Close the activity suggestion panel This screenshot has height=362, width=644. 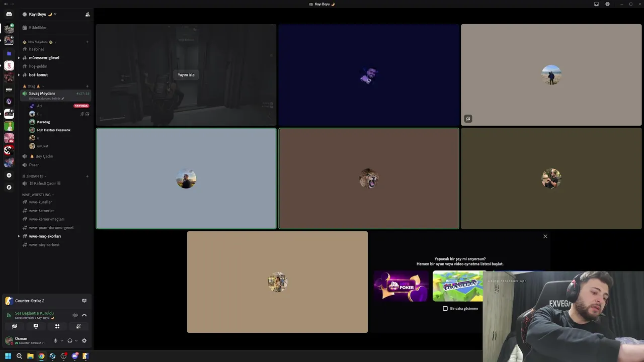(545, 236)
